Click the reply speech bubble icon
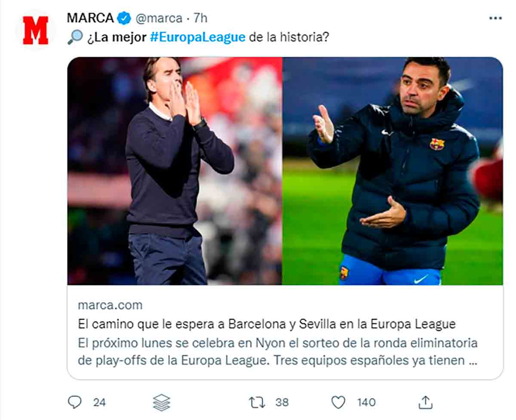 pyautogui.click(x=75, y=402)
